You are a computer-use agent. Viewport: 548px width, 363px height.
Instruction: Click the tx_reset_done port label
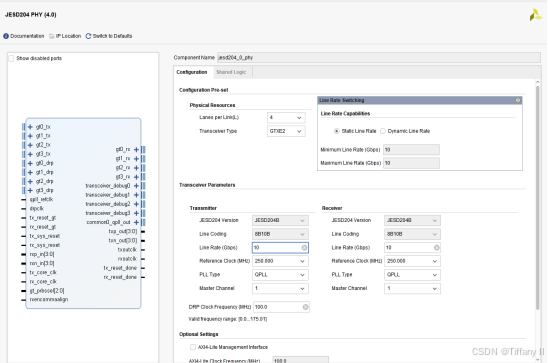click(120, 268)
